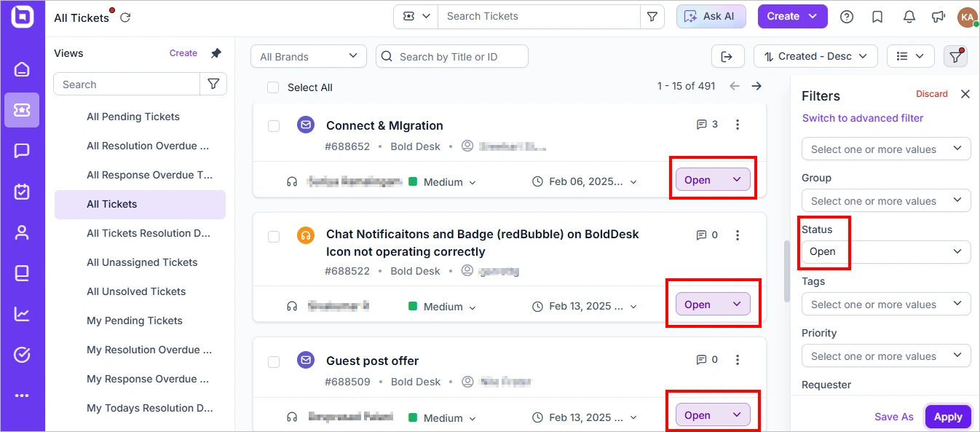Open more options for Connect & MIgration ticket
The image size is (980, 432).
[x=738, y=125]
